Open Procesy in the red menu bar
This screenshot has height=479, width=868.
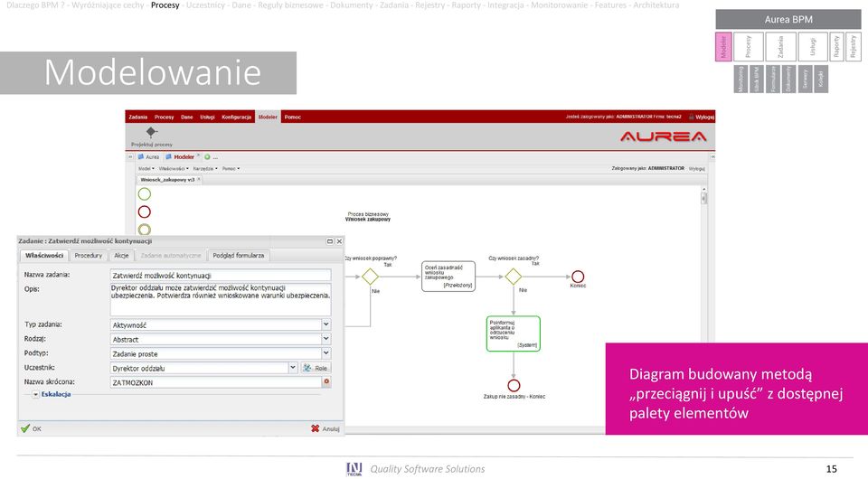pyautogui.click(x=165, y=117)
